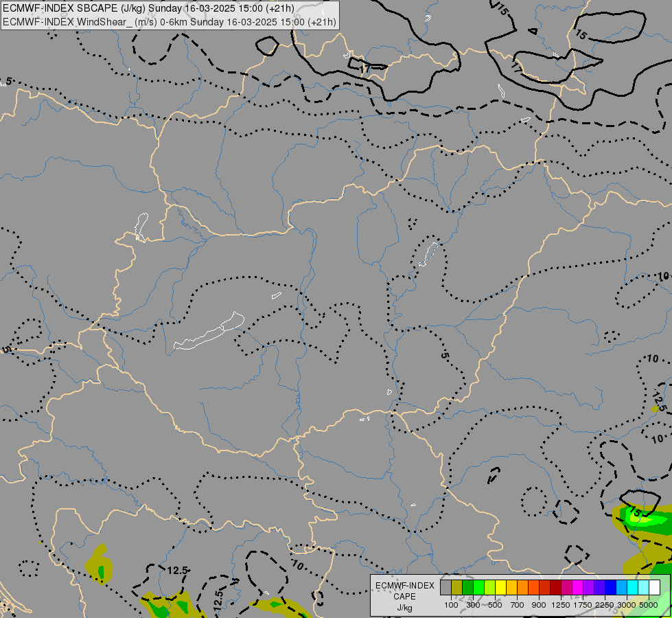Click the J/kg unit label in legend

tap(404, 608)
